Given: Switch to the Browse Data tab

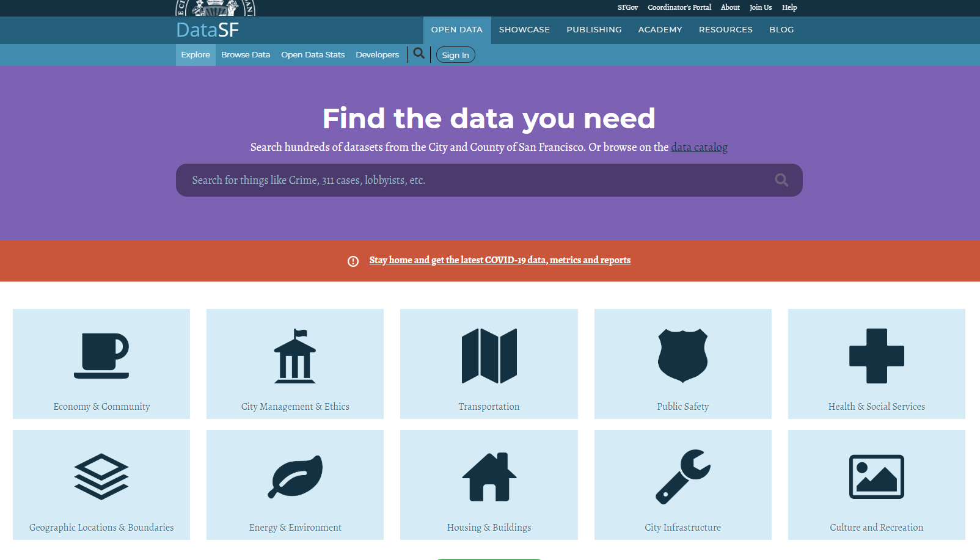Looking at the screenshot, I should click(245, 55).
